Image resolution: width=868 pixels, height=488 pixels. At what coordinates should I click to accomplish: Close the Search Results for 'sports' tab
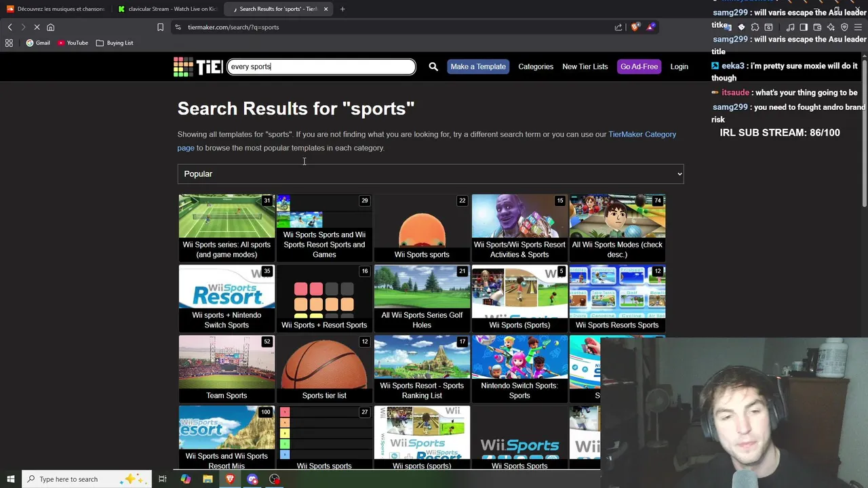325,9
